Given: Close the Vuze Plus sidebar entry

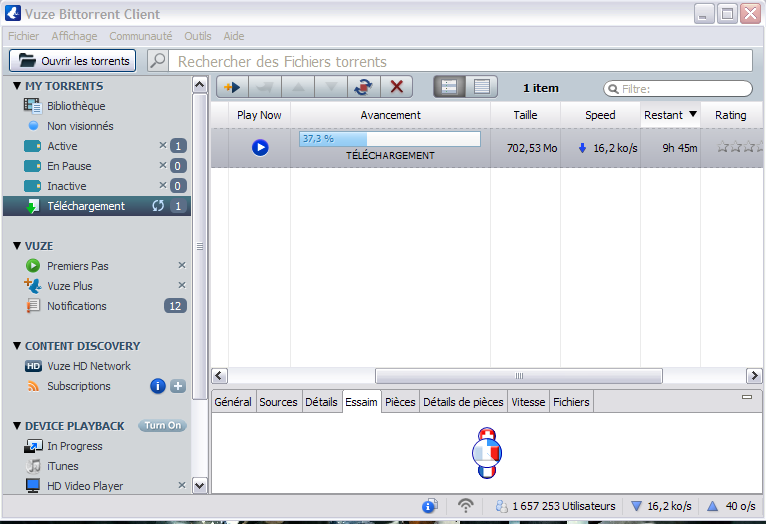Looking at the screenshot, I should pos(182,285).
